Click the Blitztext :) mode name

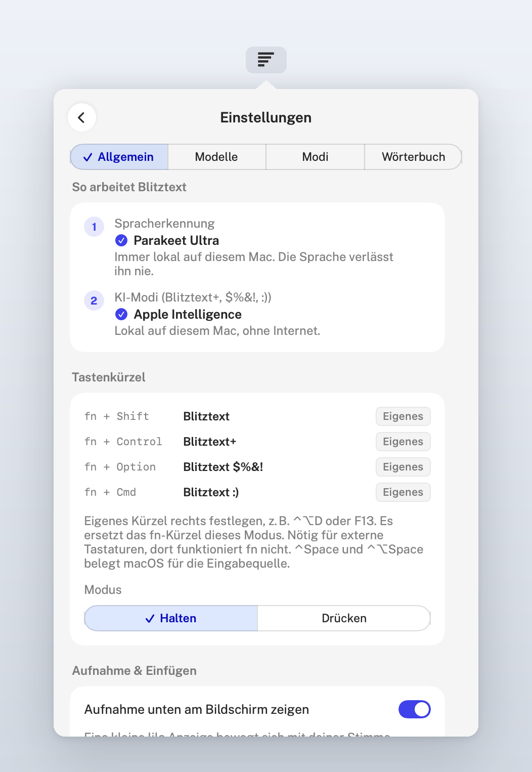tap(211, 492)
